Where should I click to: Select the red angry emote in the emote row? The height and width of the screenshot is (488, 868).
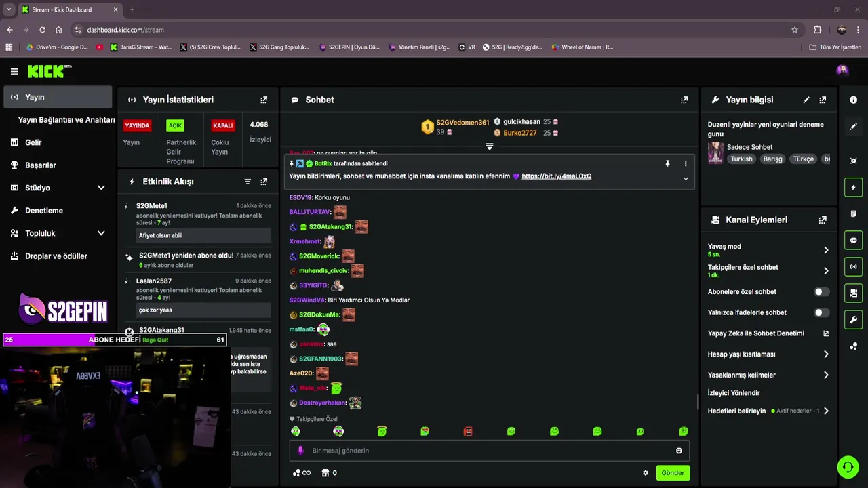tap(468, 431)
